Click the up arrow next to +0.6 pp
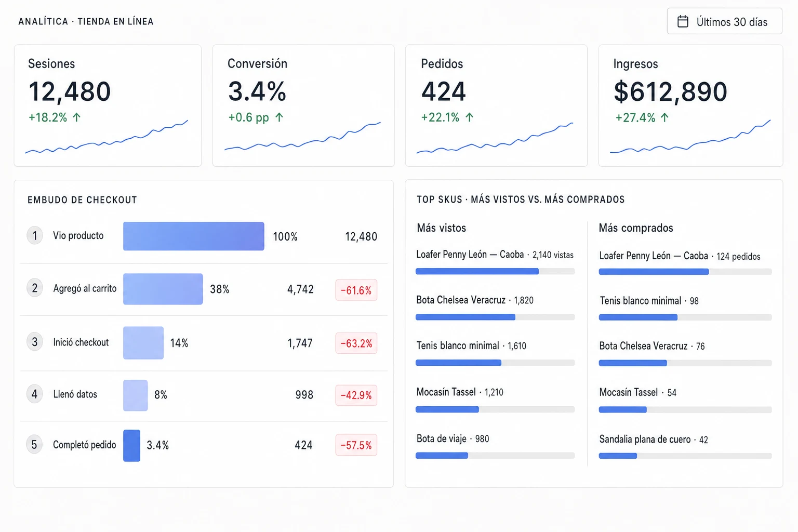 coord(279,117)
